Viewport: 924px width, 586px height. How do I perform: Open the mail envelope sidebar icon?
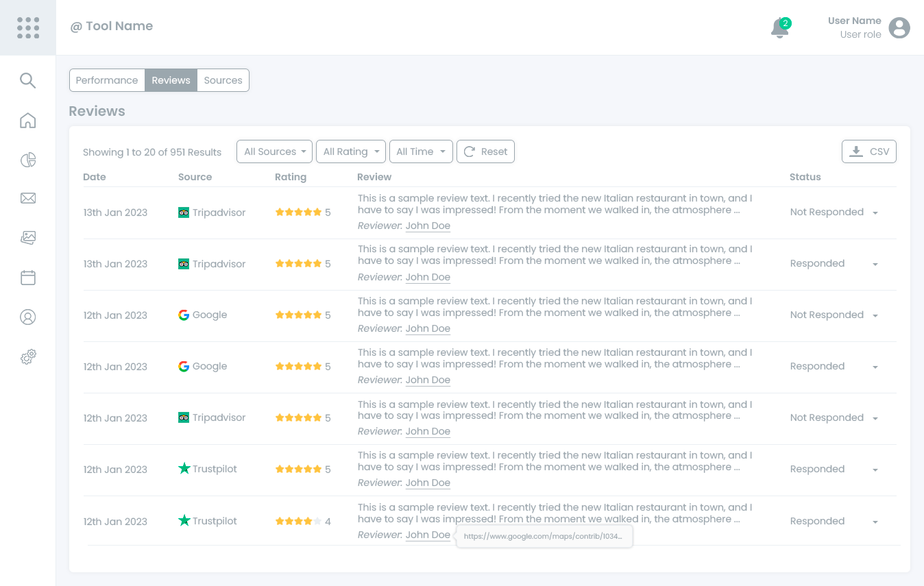point(27,198)
